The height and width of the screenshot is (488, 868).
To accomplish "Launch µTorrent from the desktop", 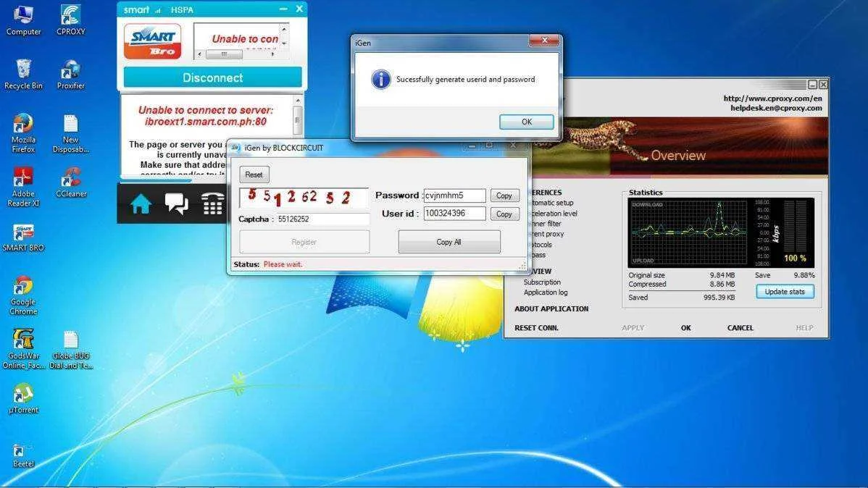I will 23,398.
